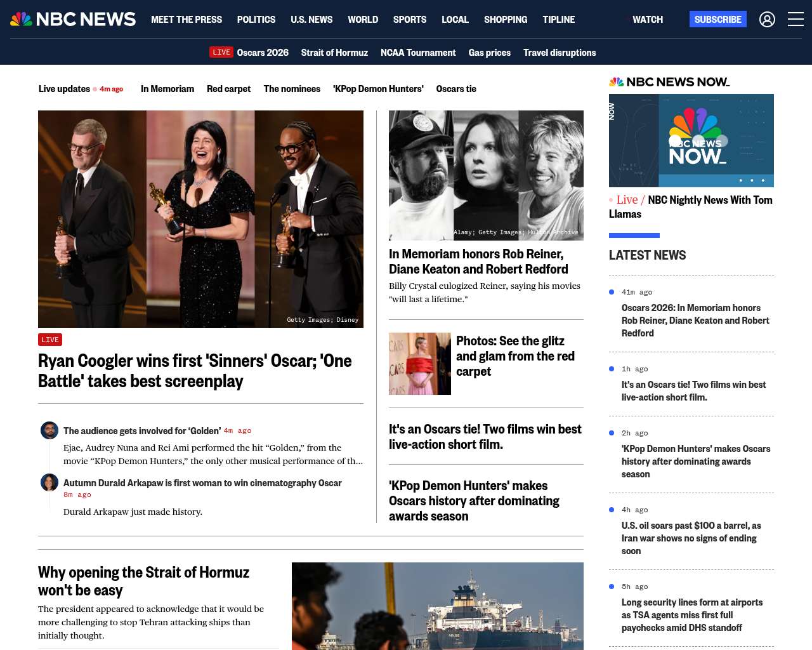Open 'U.S. oil soars past $100 a barrel' story
Screen dimensions: 812x650
click(691, 538)
